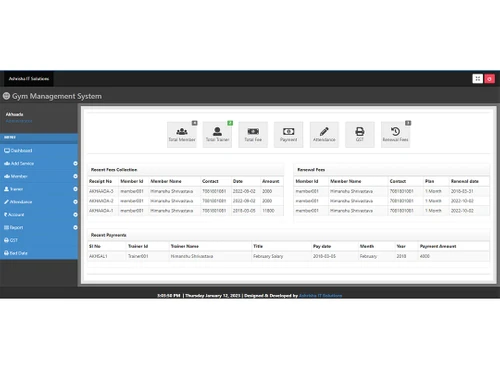Select the Recent Fees Collection heading
This screenshot has width=500, height=375.
pos(114,170)
